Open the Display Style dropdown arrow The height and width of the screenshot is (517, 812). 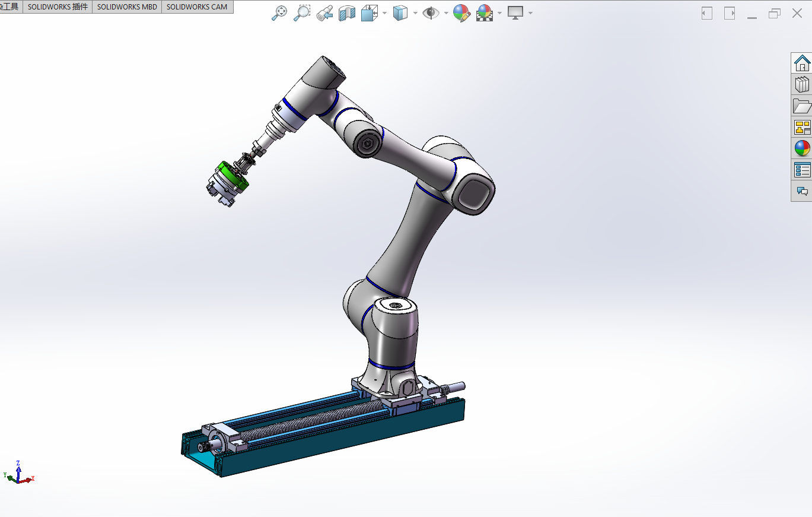coord(415,13)
